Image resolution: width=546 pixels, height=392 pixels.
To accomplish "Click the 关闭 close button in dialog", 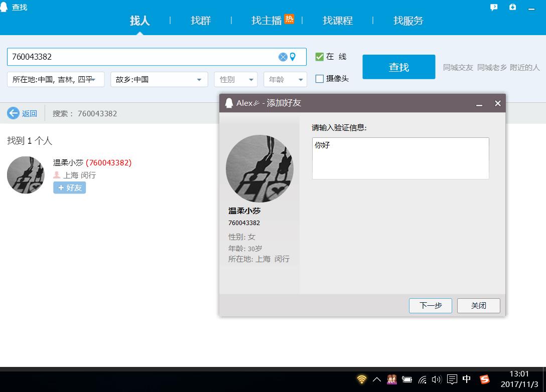I will coord(478,306).
